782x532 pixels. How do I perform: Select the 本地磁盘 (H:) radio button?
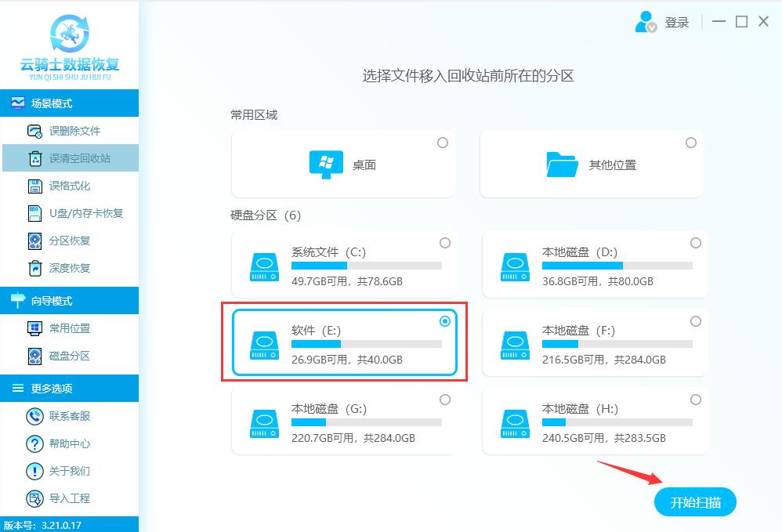point(695,399)
